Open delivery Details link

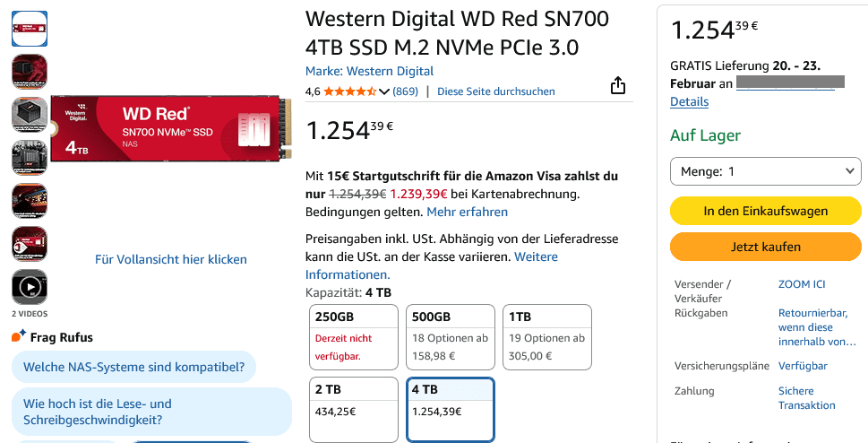689,102
